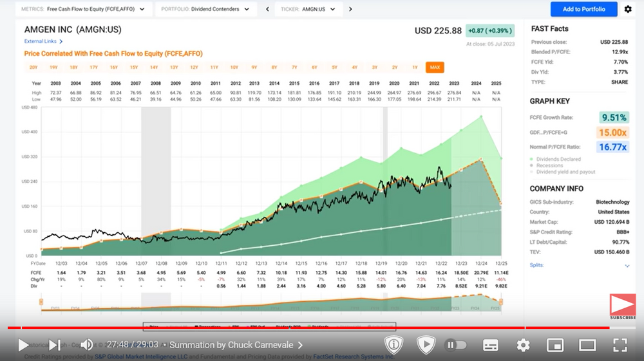Switch to miniplayer mode
This screenshot has height=361, width=644.
[x=555, y=345]
